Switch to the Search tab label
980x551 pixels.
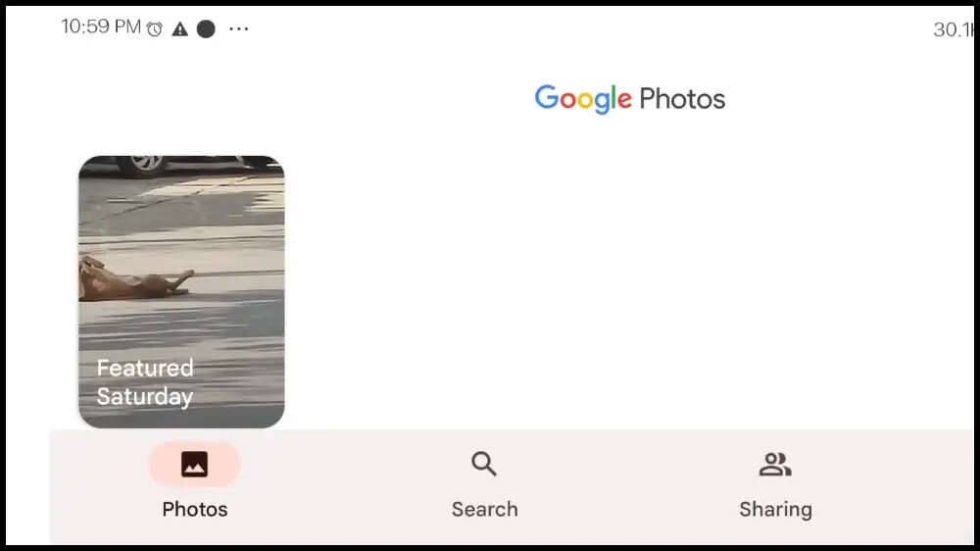(x=484, y=509)
